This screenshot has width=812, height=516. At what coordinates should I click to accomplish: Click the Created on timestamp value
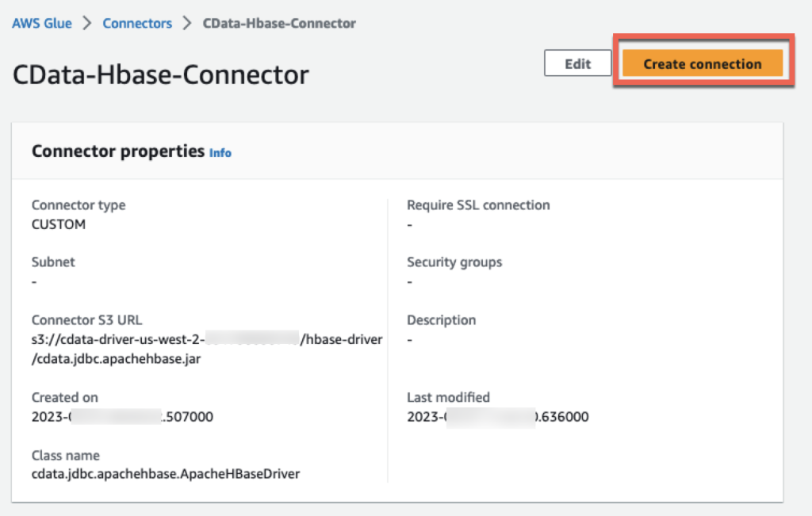(x=122, y=416)
